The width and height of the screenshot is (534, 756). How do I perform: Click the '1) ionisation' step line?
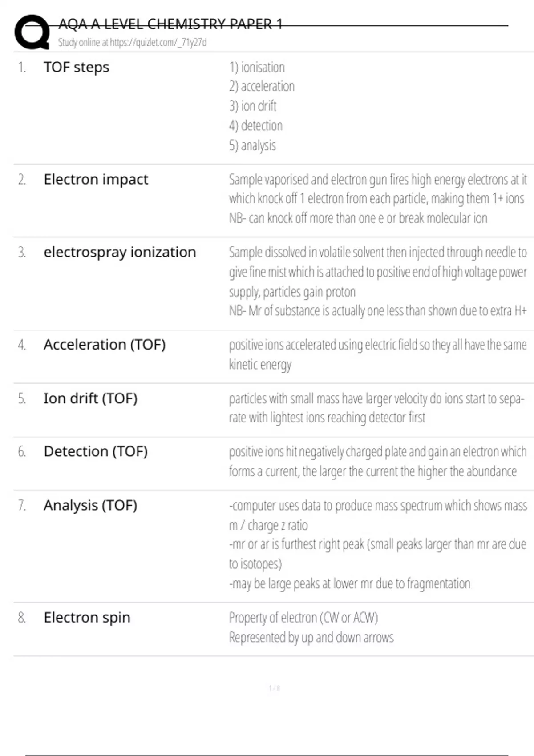tap(257, 67)
